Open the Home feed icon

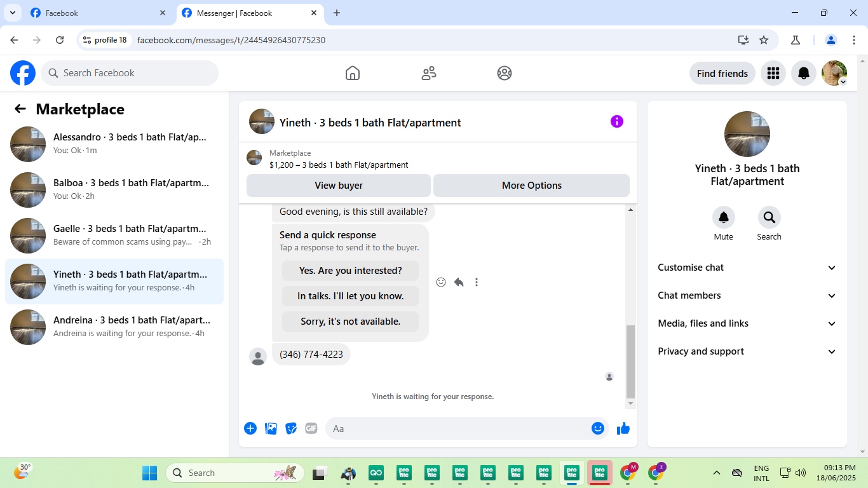click(353, 73)
